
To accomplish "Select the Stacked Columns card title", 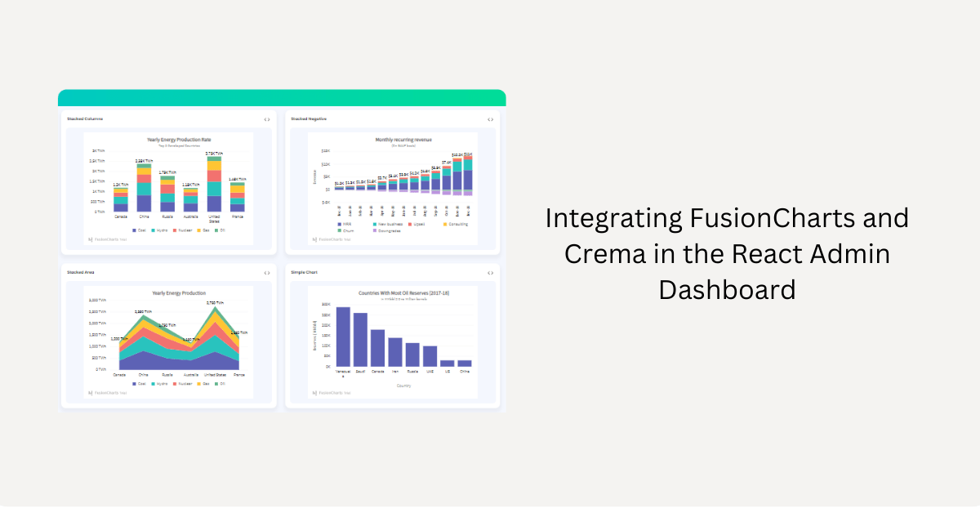I will click(84, 118).
